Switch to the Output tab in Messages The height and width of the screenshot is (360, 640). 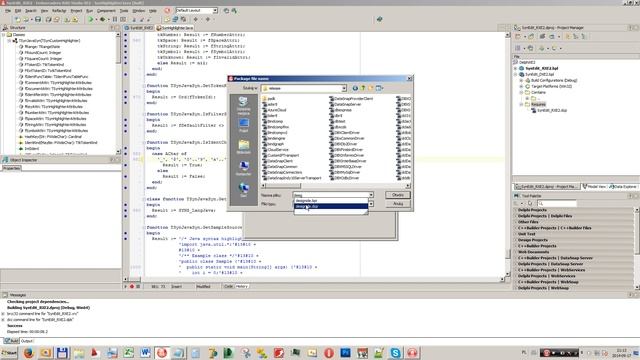pyautogui.click(x=27, y=341)
